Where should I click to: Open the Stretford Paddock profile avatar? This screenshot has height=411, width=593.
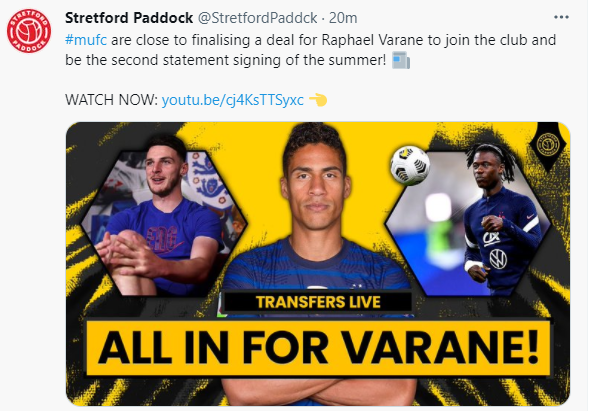coord(29,31)
